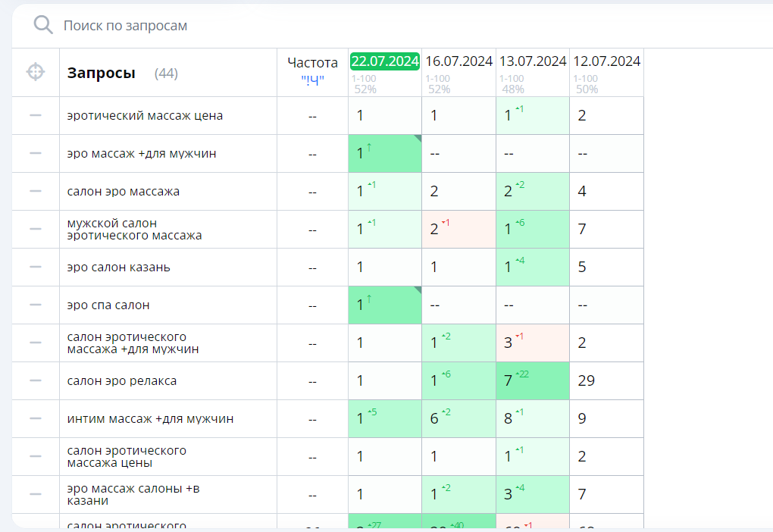Click dash icon for "салон эро релакса"
This screenshot has height=532, width=773.
tap(36, 380)
